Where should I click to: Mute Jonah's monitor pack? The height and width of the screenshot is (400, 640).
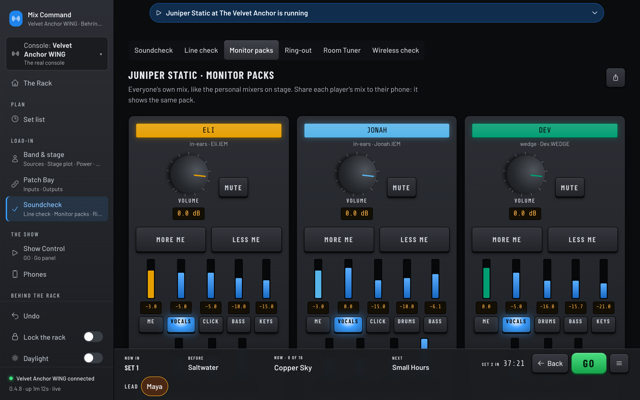pyautogui.click(x=401, y=188)
